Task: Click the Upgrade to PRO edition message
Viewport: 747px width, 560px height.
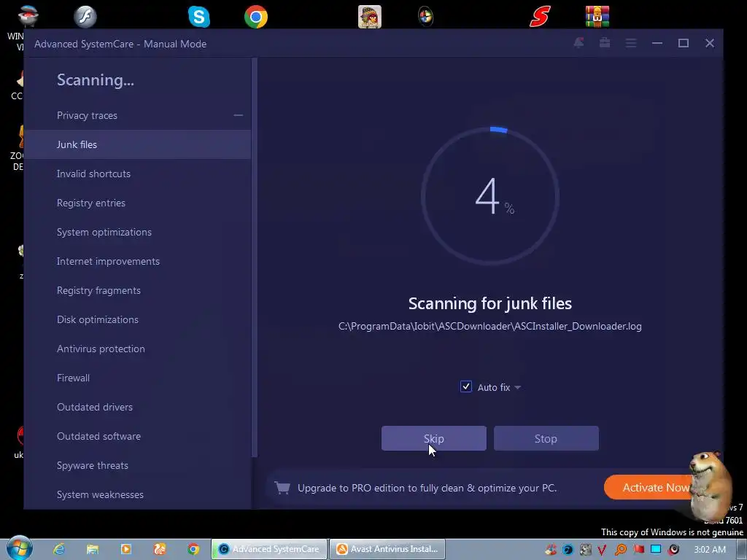Action: click(x=427, y=488)
